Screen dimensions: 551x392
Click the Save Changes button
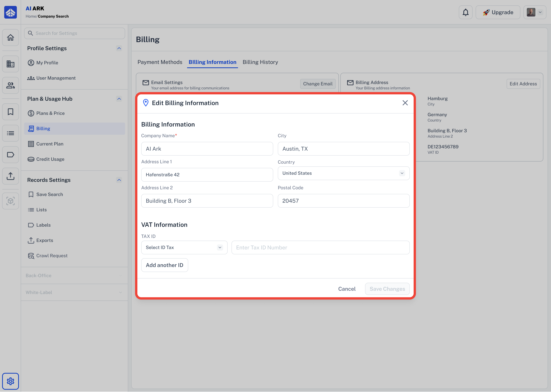[x=387, y=289]
